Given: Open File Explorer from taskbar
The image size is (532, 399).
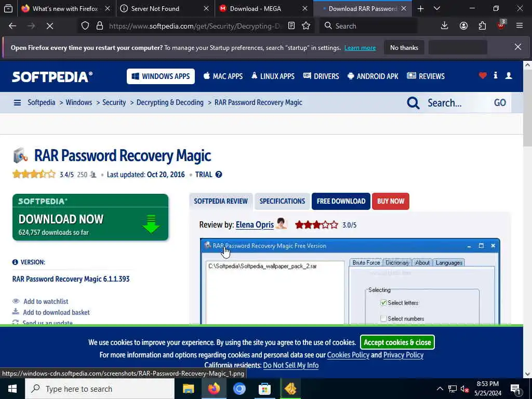Looking at the screenshot, I should coord(188,389).
